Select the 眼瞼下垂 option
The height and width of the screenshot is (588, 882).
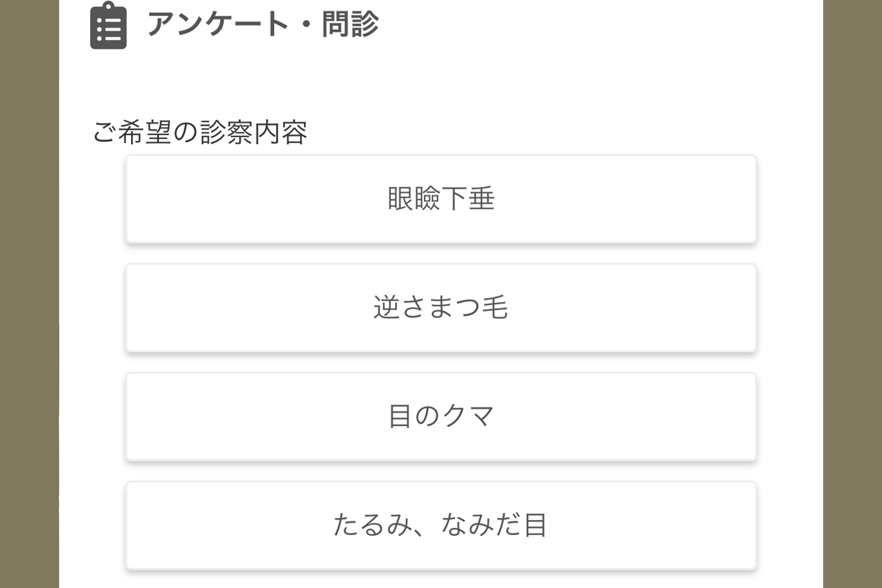(441, 199)
